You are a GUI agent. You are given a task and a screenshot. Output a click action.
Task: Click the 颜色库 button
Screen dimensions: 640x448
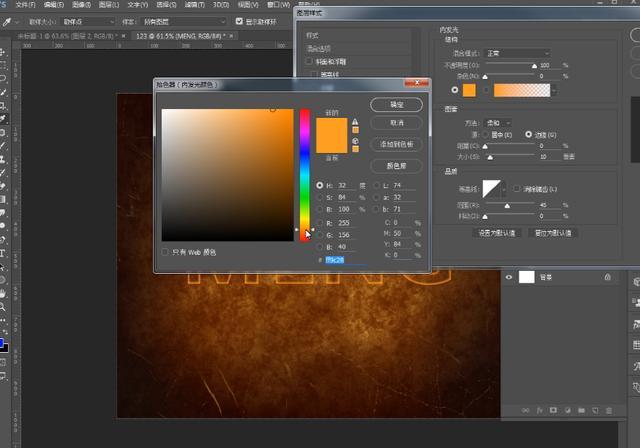(396, 166)
